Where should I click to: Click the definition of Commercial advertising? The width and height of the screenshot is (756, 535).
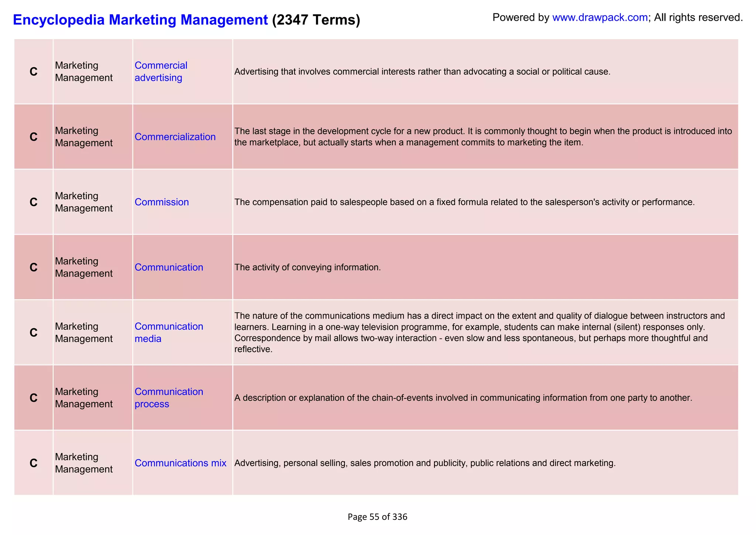[x=422, y=72]
